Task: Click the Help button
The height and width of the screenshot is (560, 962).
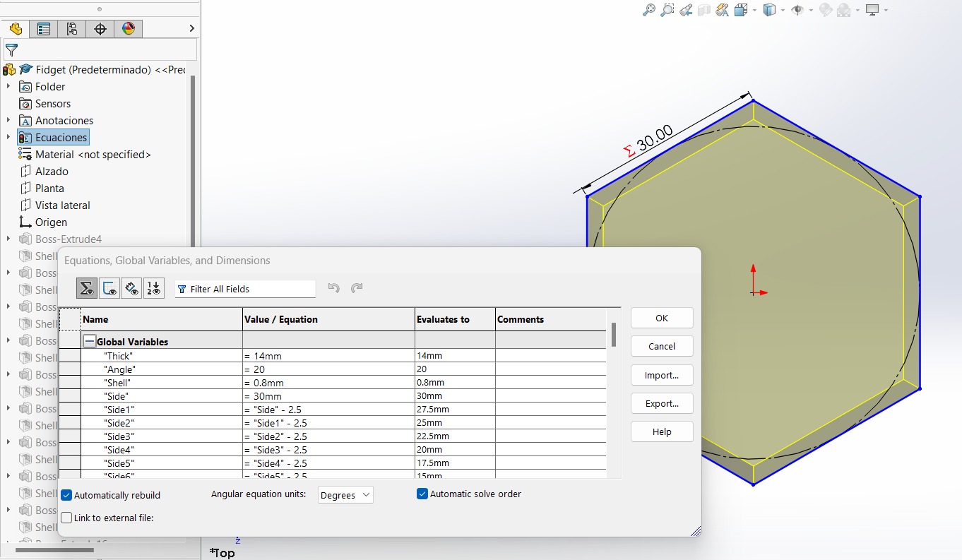Action: (x=662, y=431)
